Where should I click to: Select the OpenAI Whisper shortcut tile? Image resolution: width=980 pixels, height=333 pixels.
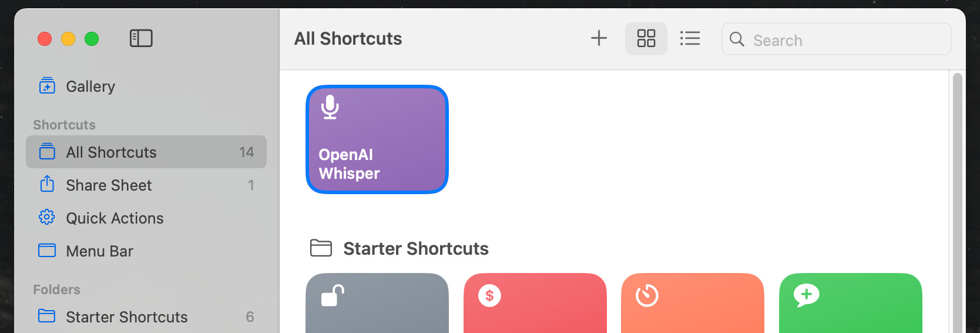coord(377,140)
